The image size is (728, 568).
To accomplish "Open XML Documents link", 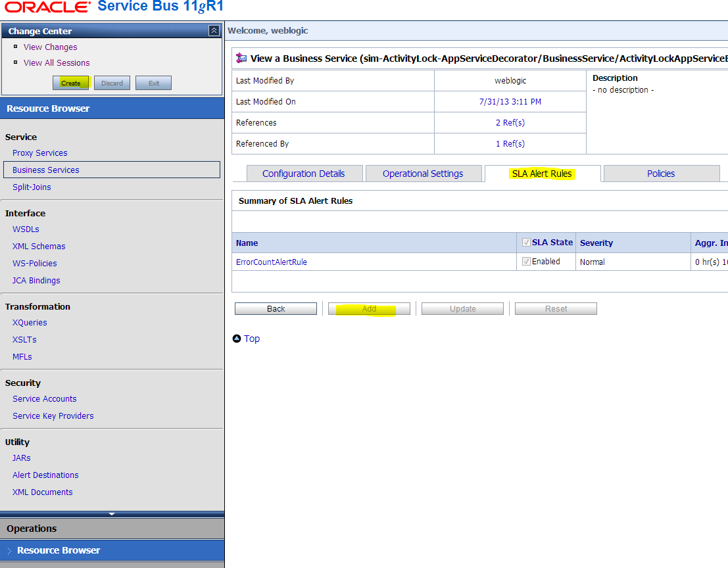I will point(43,492).
